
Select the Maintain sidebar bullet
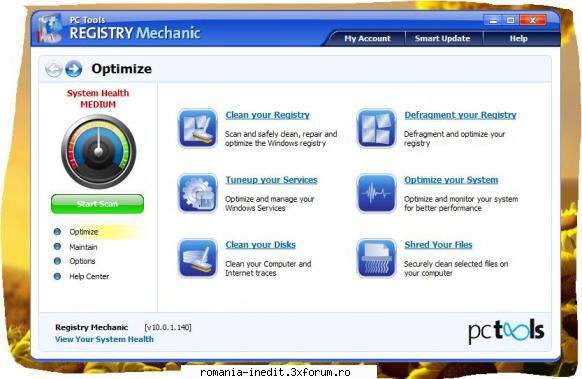[57, 246]
